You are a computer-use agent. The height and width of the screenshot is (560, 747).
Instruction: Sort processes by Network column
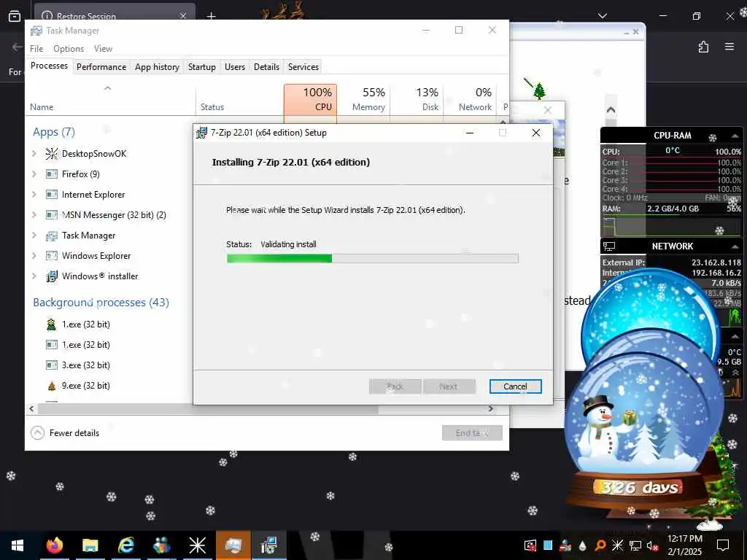pyautogui.click(x=471, y=99)
